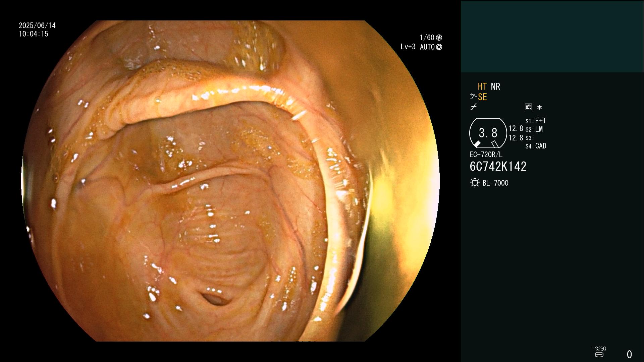Click the blank teal panel above HT

[552, 36]
